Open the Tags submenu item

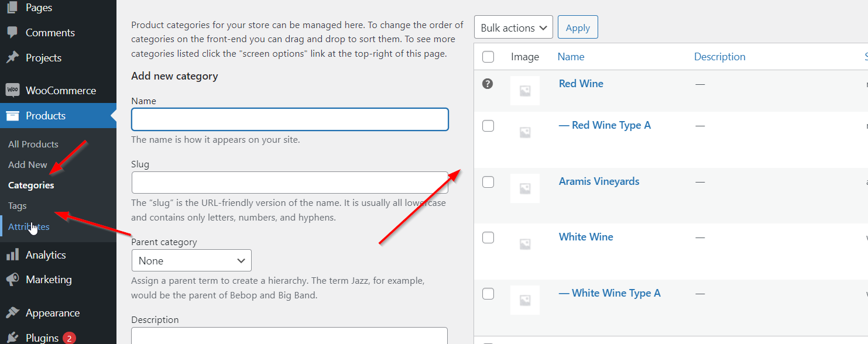click(18, 206)
